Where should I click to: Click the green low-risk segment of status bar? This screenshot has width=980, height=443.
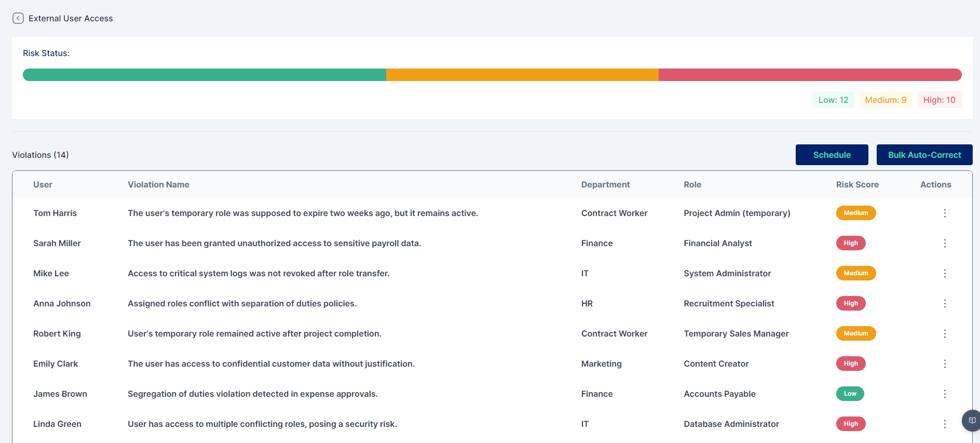(x=205, y=75)
